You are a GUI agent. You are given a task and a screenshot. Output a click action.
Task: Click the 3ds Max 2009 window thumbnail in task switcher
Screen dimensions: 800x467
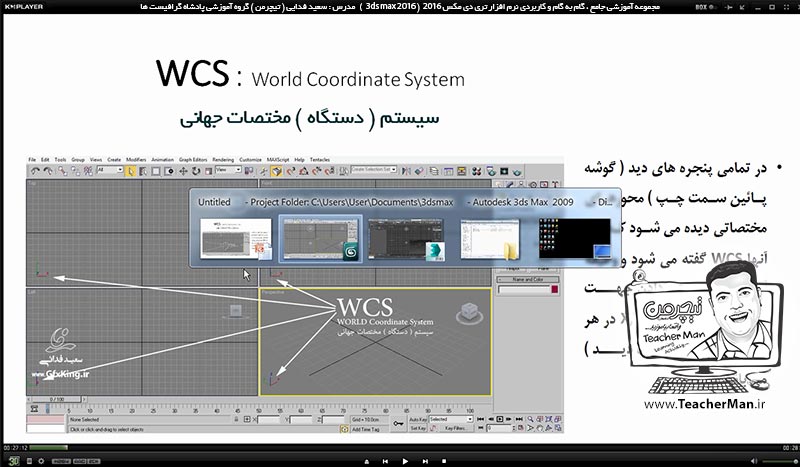click(x=320, y=239)
